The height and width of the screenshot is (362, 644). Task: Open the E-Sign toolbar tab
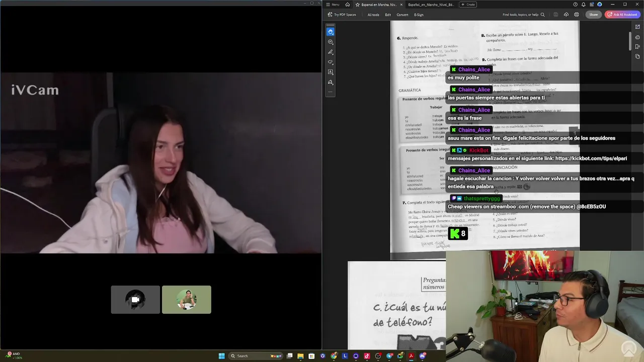point(419,15)
